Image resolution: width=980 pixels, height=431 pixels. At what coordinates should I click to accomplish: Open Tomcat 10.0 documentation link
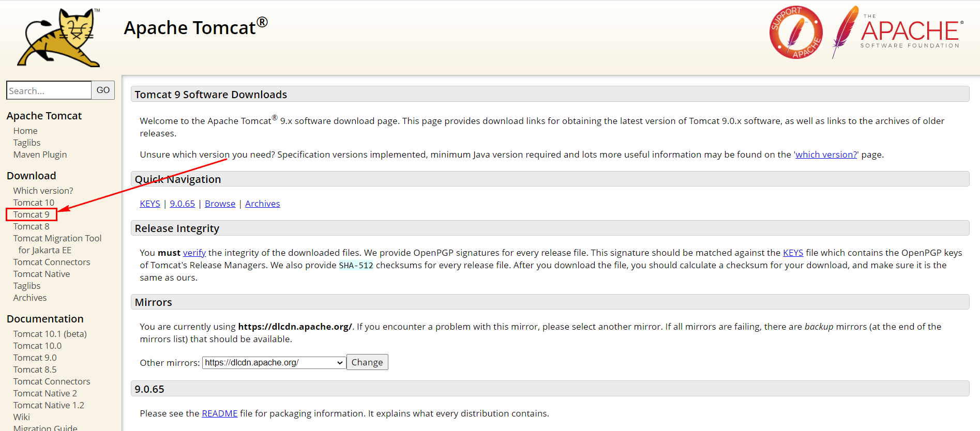coord(37,346)
